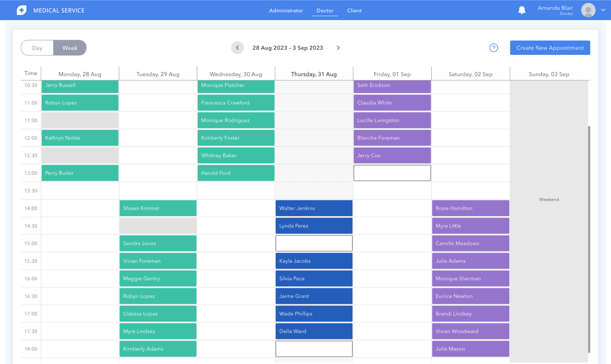
Task: Open Rosie Hamilton's Saturday appointment
Action: 470,208
